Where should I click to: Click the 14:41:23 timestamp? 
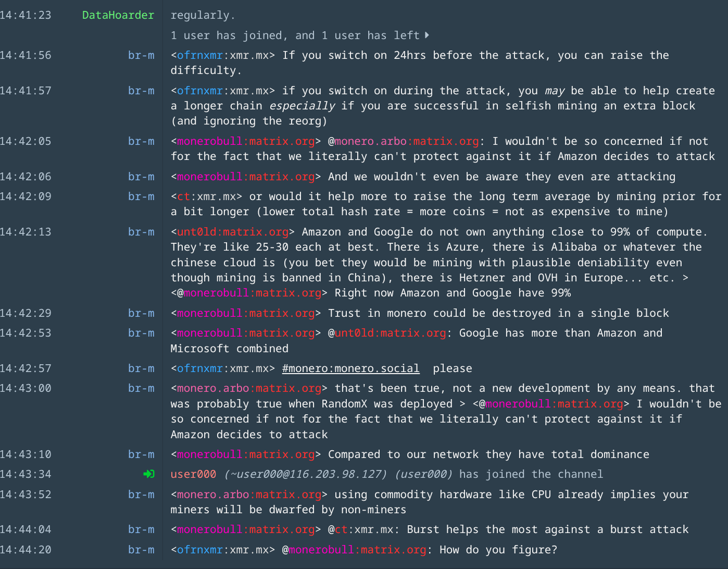26,15
